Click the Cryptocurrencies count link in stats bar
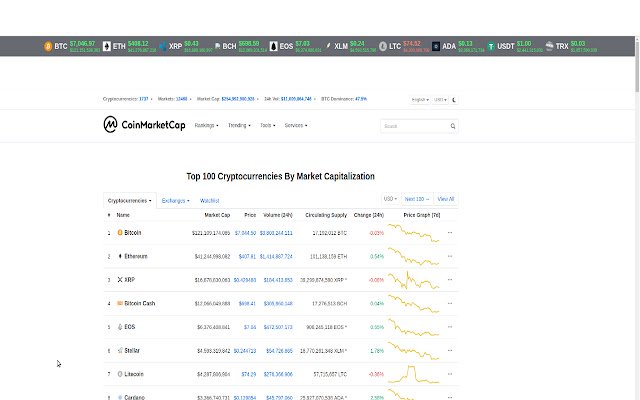Viewport: 640px width, 400px height. (144, 99)
